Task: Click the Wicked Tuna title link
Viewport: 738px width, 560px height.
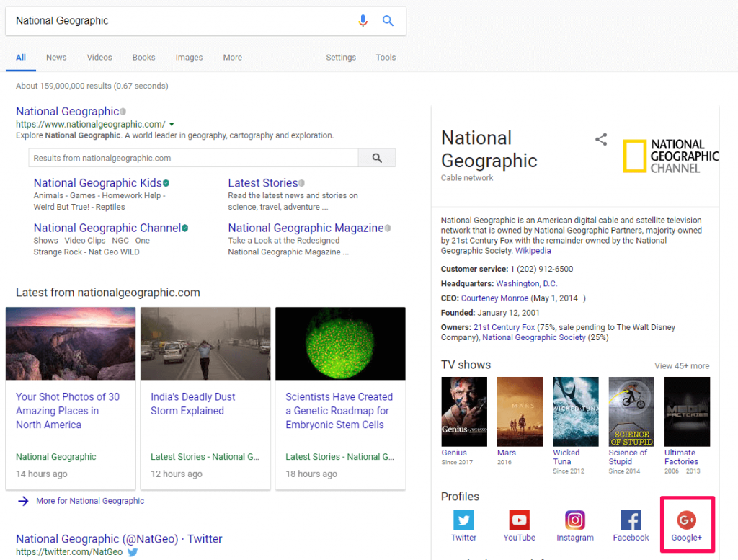Action: [x=566, y=458]
